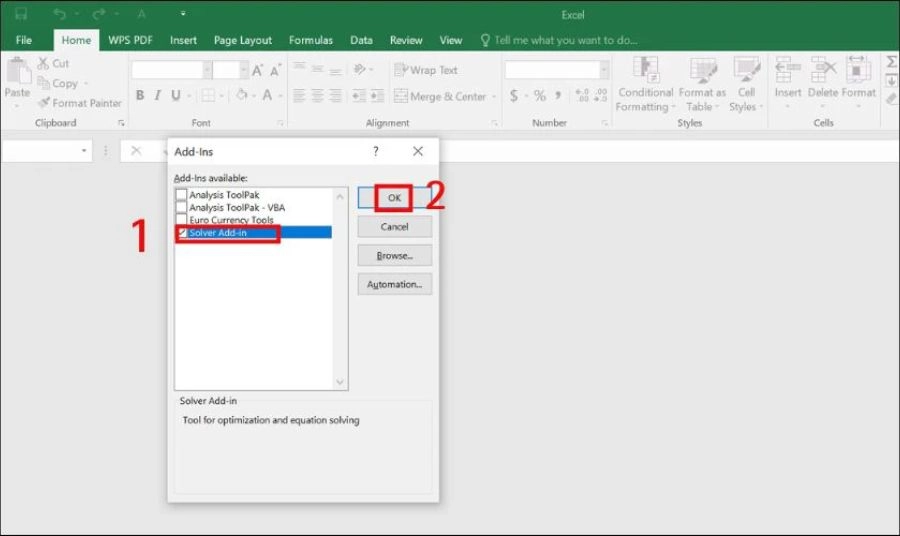
Task: Switch to the Formulas tab
Action: coord(311,40)
